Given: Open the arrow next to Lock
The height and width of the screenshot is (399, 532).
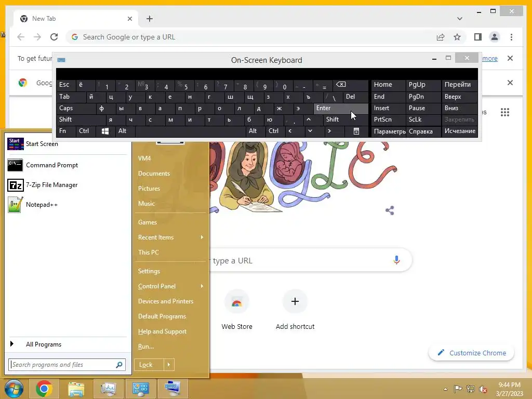Looking at the screenshot, I should click(x=169, y=365).
